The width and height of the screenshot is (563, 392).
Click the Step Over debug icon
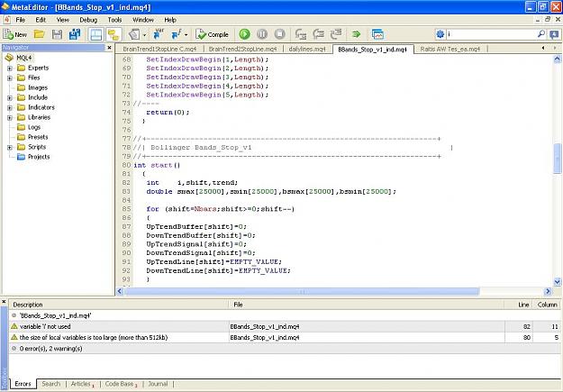click(318, 34)
